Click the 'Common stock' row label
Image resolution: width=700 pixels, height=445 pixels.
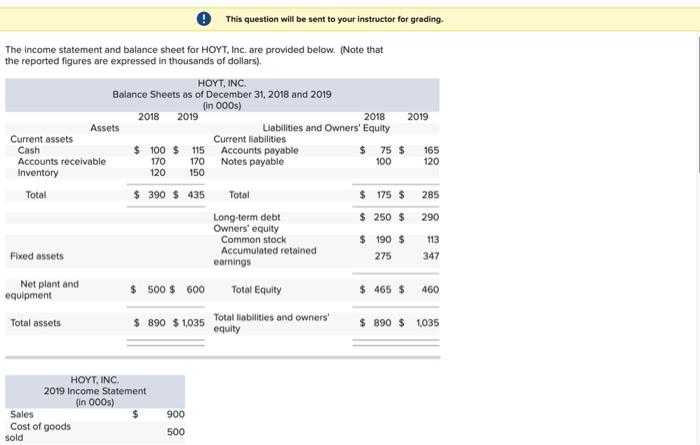point(254,240)
